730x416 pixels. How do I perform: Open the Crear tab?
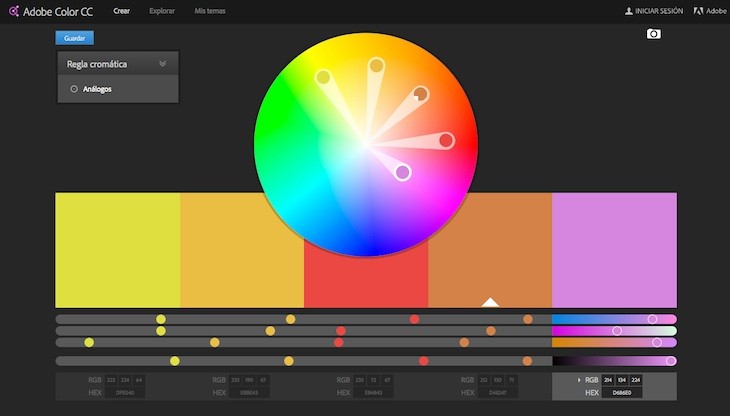click(122, 11)
